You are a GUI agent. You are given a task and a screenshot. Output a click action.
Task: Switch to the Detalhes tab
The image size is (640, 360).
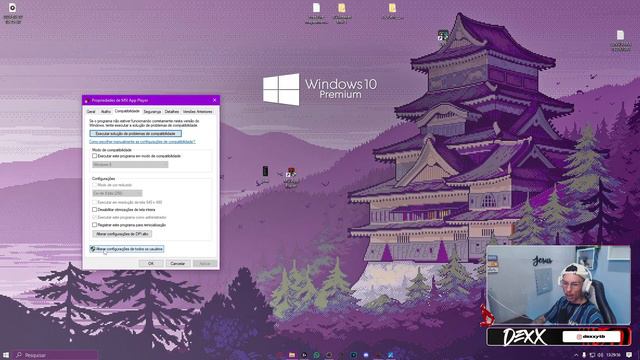172,111
